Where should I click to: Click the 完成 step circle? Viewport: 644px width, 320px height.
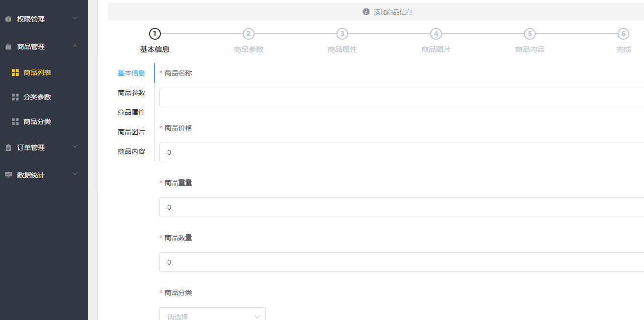pos(623,34)
